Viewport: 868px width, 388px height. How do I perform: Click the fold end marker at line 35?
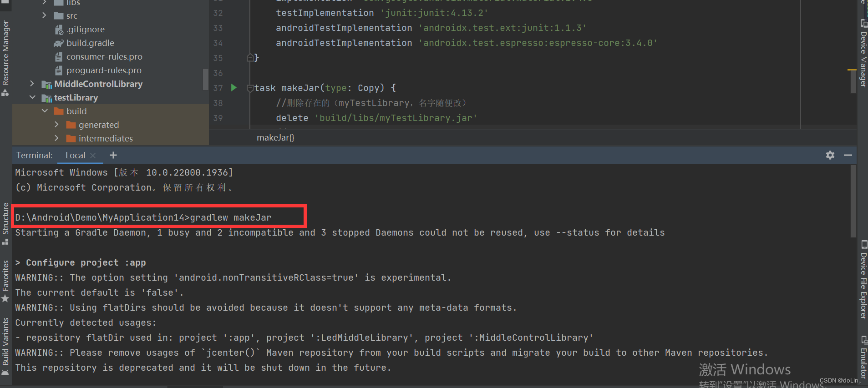250,58
